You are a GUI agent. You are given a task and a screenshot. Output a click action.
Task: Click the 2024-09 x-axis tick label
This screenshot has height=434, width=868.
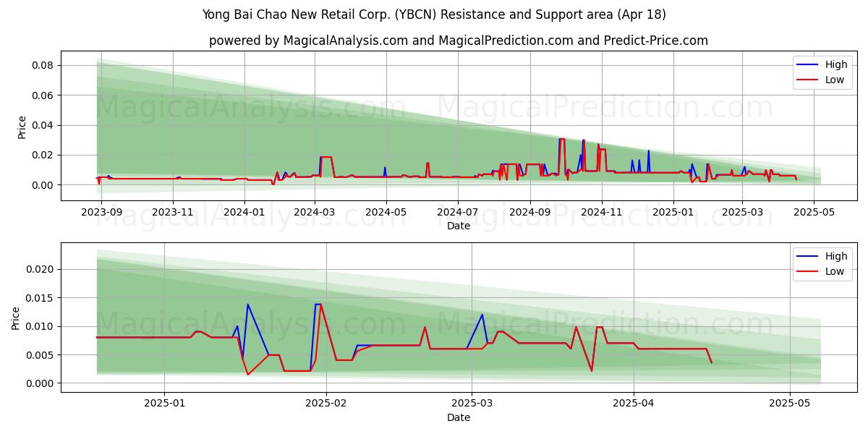coord(530,212)
